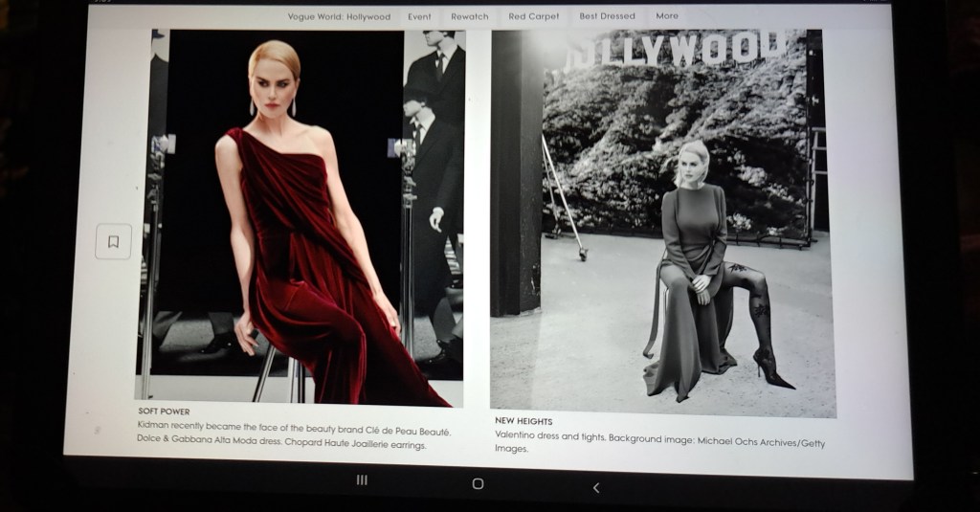Select the Rewatch nav item
980x512 pixels.
point(469,16)
